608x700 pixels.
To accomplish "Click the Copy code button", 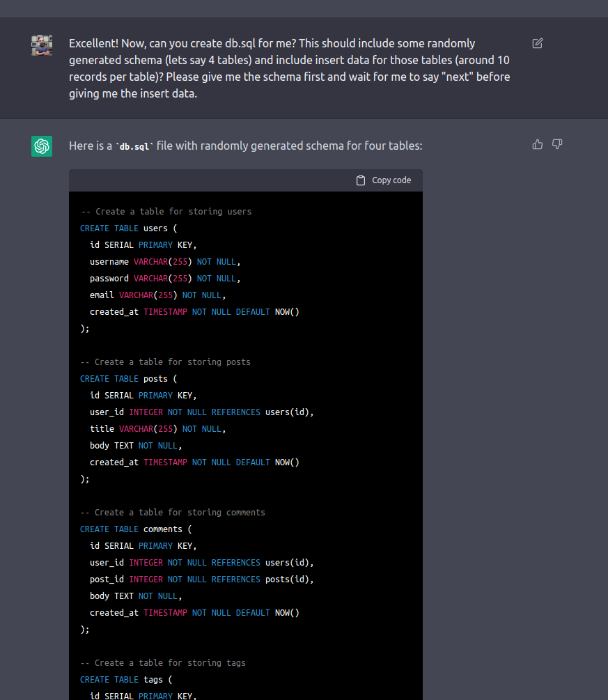I will 384,180.
